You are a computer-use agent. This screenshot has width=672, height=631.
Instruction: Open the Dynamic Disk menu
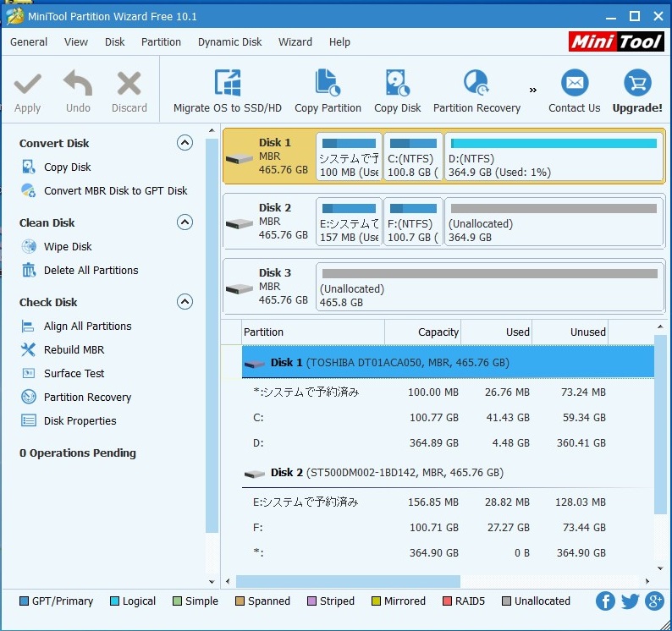point(229,42)
